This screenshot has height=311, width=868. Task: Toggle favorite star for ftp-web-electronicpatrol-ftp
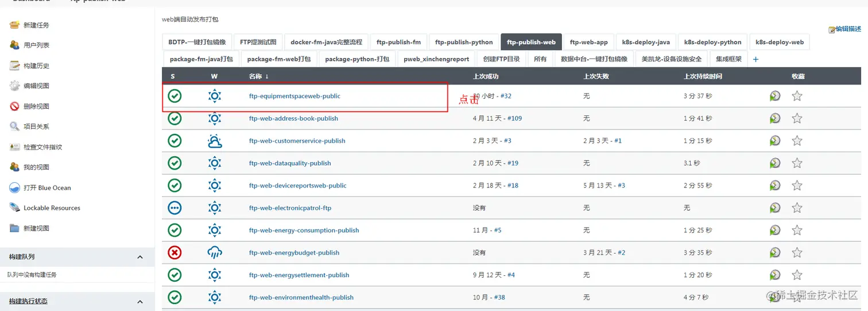[x=797, y=208]
